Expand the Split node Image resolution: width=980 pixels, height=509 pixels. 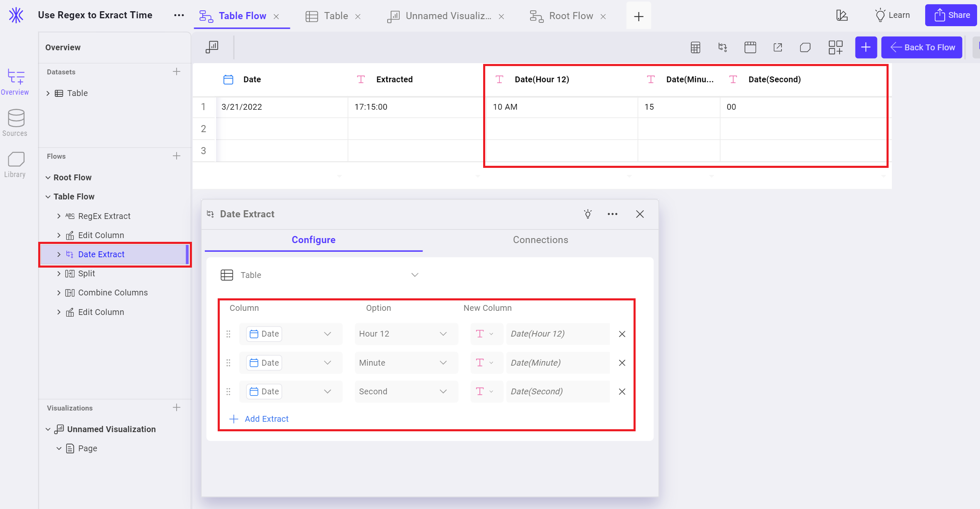click(59, 273)
